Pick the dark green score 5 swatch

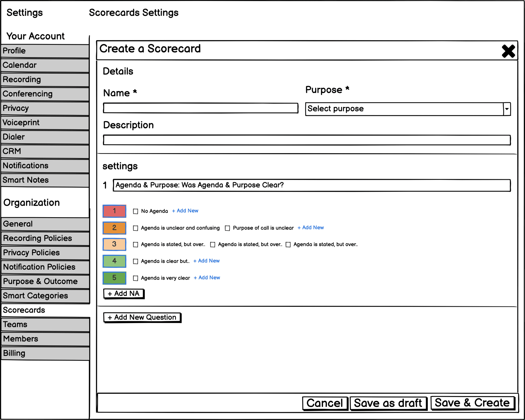[114, 278]
